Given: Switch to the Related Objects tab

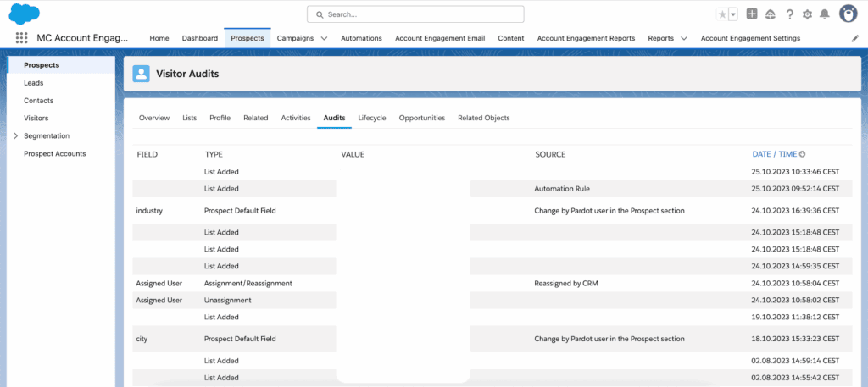Looking at the screenshot, I should 484,118.
